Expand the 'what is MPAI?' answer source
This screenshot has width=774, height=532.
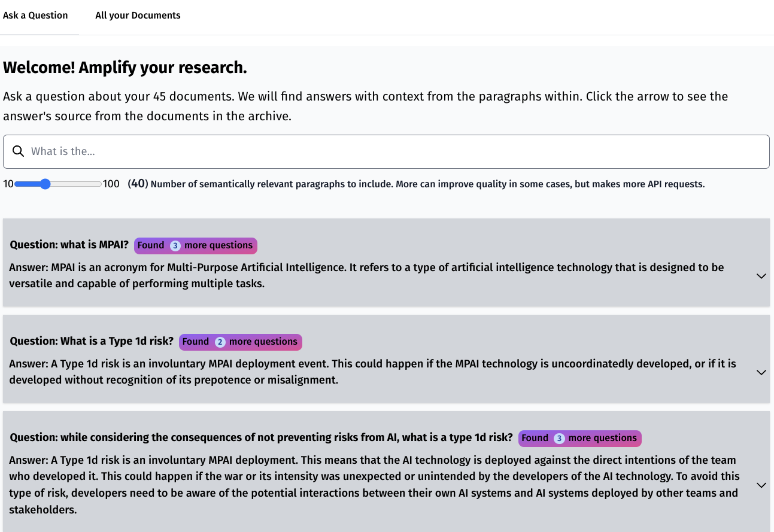click(761, 276)
